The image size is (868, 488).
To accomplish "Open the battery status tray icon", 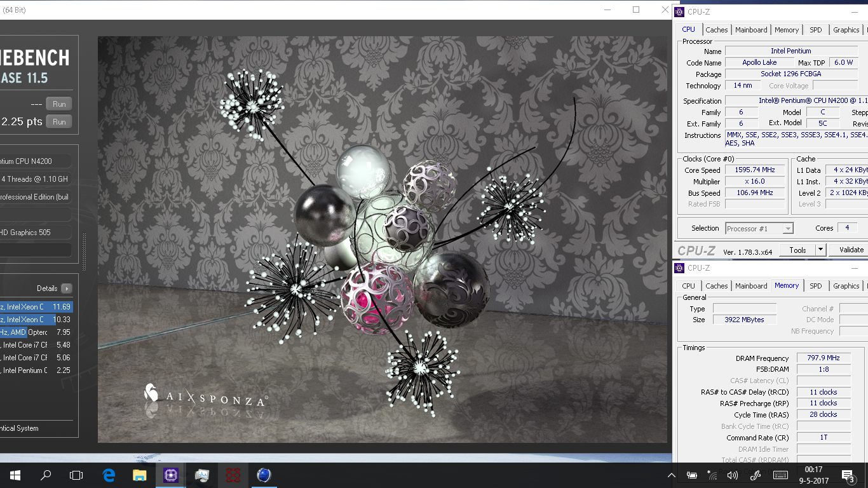I will (x=692, y=475).
